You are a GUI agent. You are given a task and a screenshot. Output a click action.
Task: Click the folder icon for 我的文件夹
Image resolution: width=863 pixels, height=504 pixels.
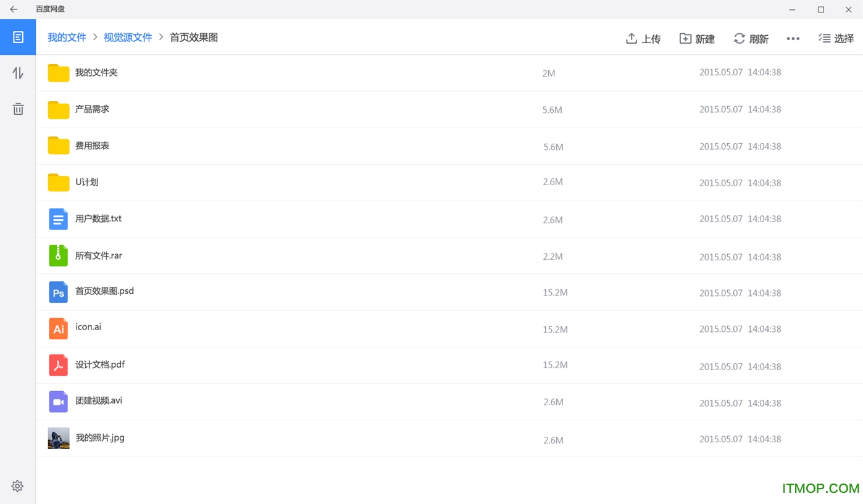click(x=59, y=73)
